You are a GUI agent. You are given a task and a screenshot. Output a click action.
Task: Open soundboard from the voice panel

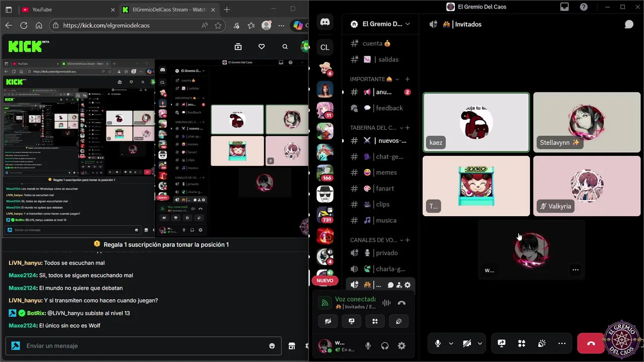[x=398, y=321]
